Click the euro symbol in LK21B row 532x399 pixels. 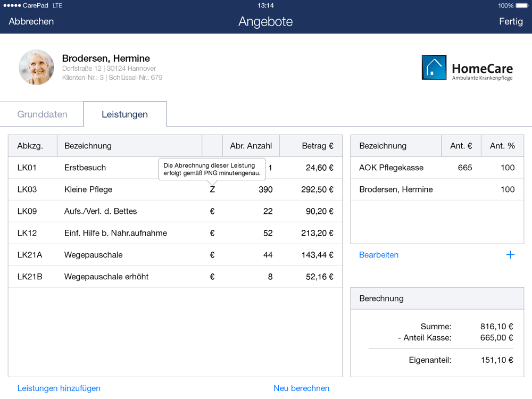point(212,277)
